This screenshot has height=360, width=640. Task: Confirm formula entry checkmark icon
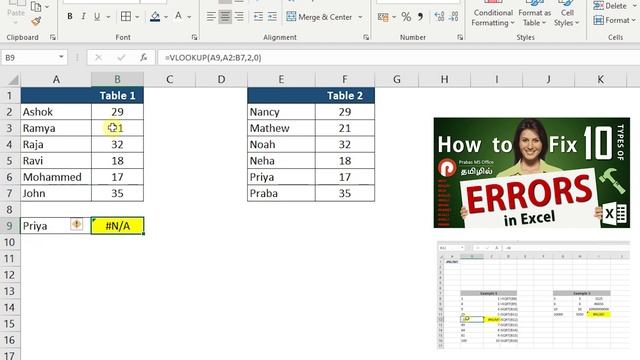[x=121, y=58]
